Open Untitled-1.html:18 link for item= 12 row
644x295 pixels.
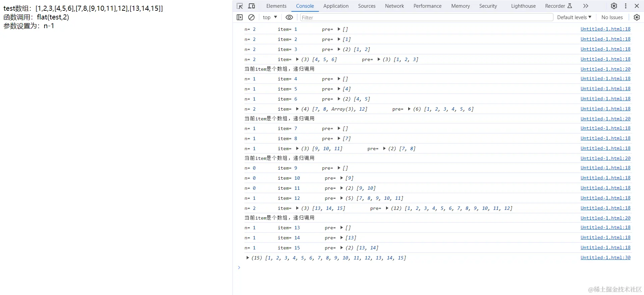pyautogui.click(x=605, y=198)
